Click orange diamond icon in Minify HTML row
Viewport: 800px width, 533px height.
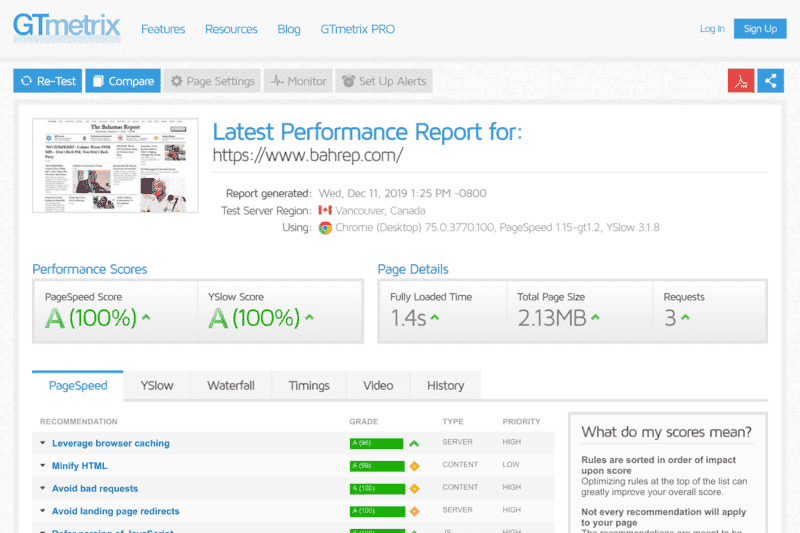(x=414, y=466)
